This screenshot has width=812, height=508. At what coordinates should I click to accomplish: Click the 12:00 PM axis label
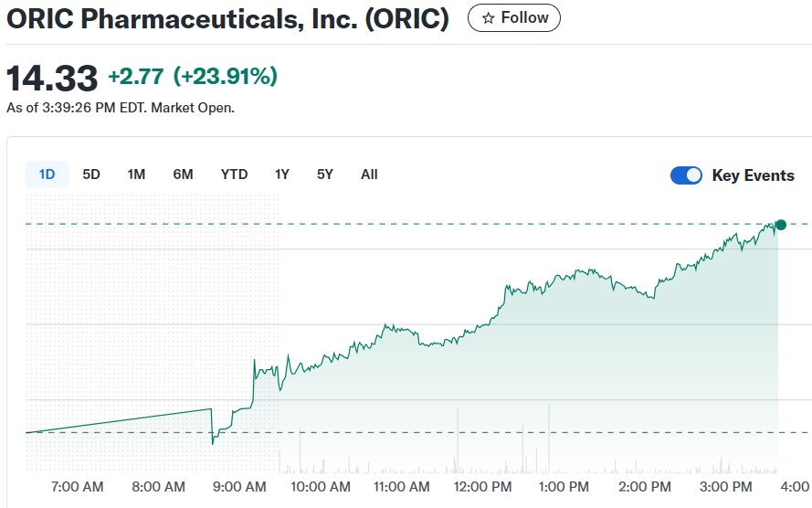click(x=482, y=487)
